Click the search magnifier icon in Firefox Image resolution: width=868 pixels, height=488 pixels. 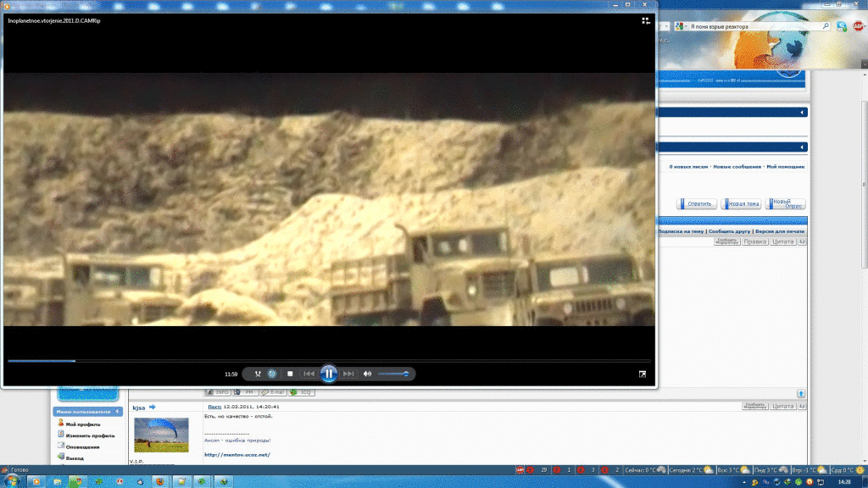click(x=826, y=26)
